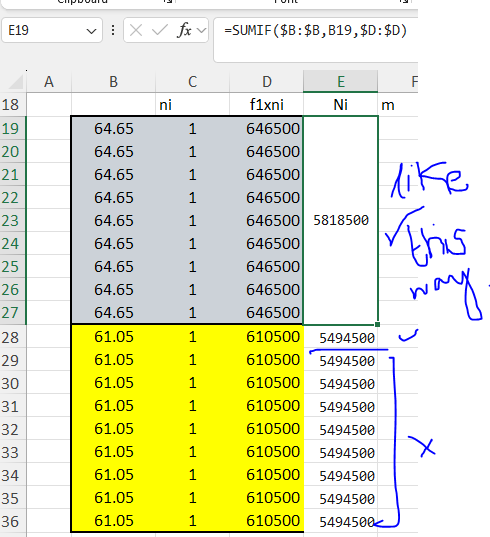This screenshot has height=537, width=490.
Task: Open the Name Box dropdown arrow
Action: [91, 31]
